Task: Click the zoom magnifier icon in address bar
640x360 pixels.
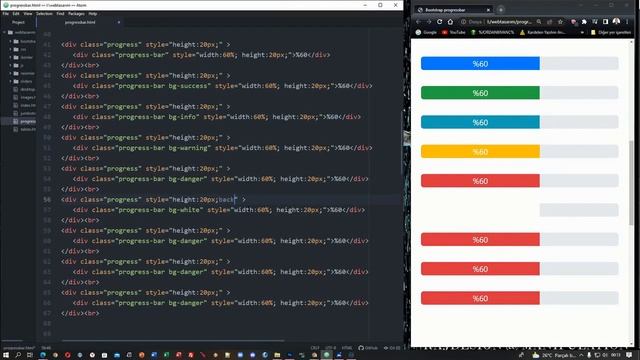Action: click(539, 22)
